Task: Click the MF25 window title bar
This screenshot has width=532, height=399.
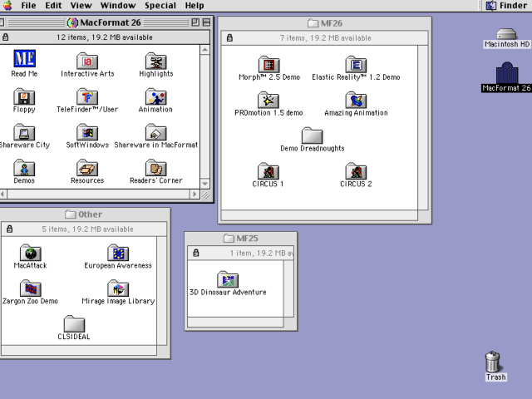Action: point(241,239)
